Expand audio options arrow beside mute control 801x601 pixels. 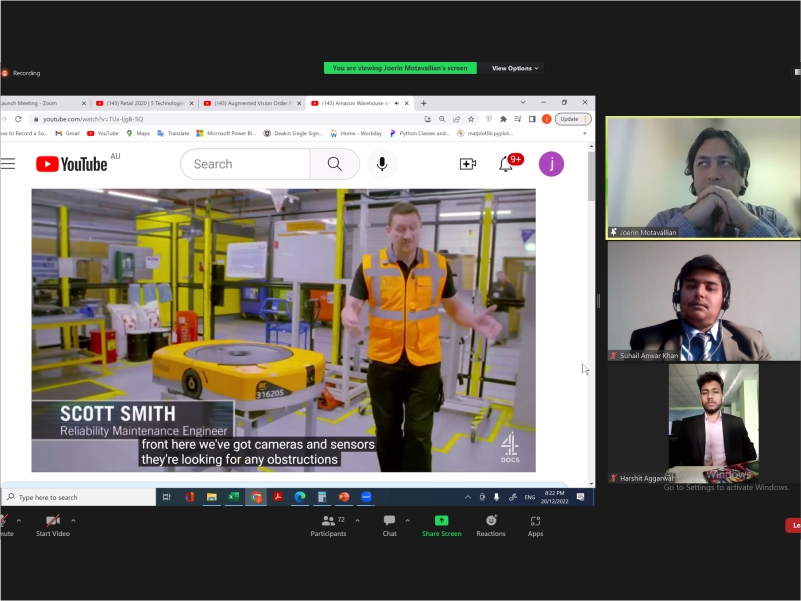(19, 520)
